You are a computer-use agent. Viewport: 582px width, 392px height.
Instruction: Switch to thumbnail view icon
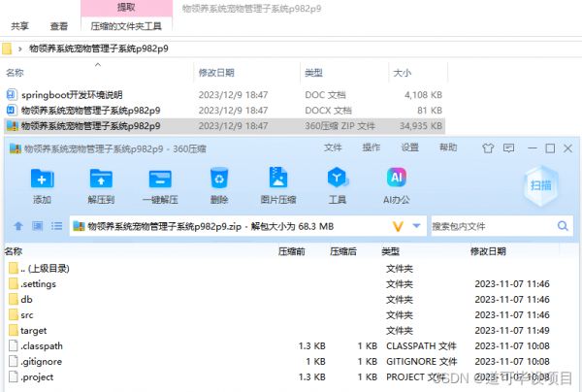(x=38, y=226)
